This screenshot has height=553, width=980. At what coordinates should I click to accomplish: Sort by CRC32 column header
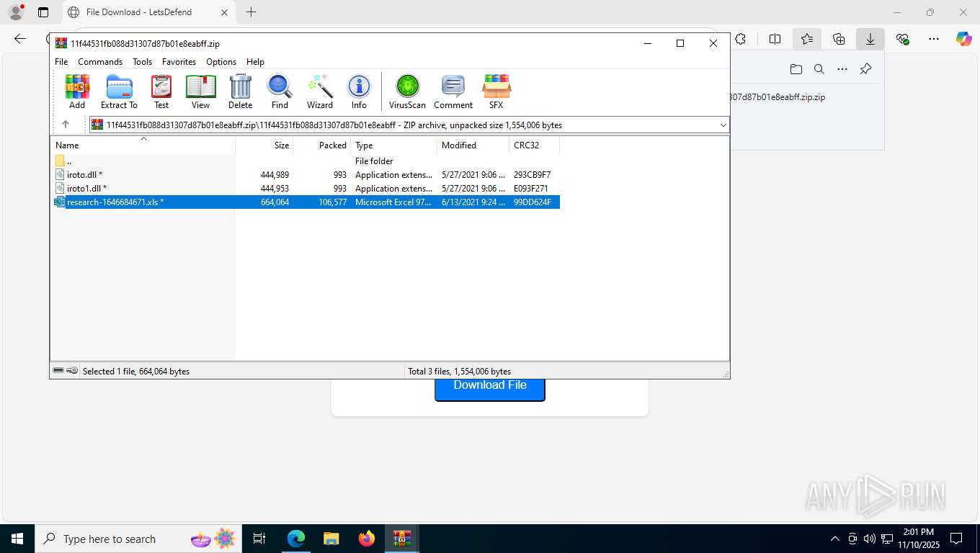[535, 145]
